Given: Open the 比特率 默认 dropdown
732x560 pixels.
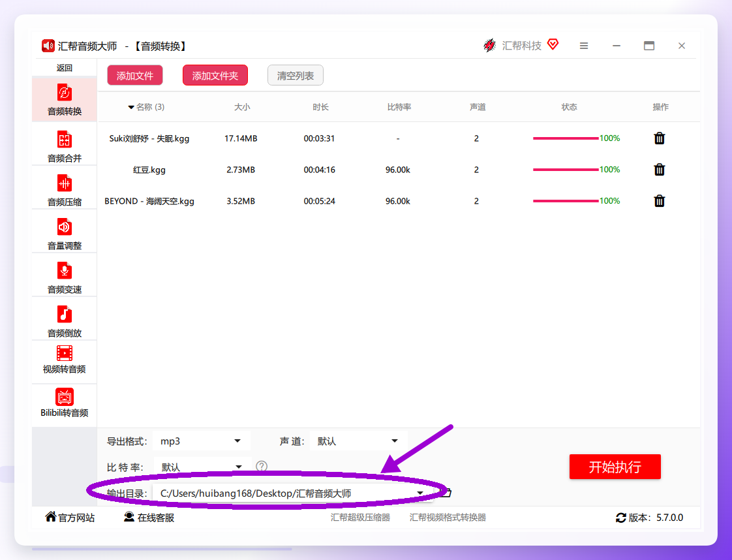Looking at the screenshot, I should click(x=202, y=467).
